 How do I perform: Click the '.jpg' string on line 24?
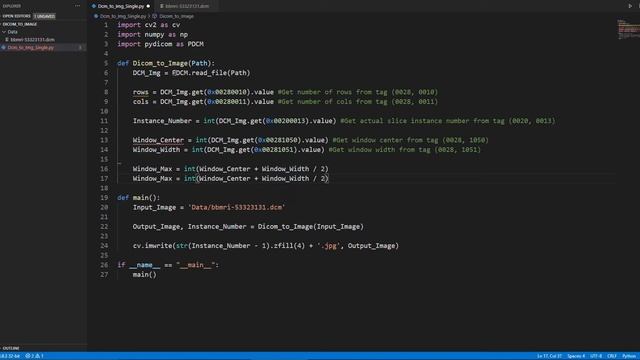[x=329, y=246]
